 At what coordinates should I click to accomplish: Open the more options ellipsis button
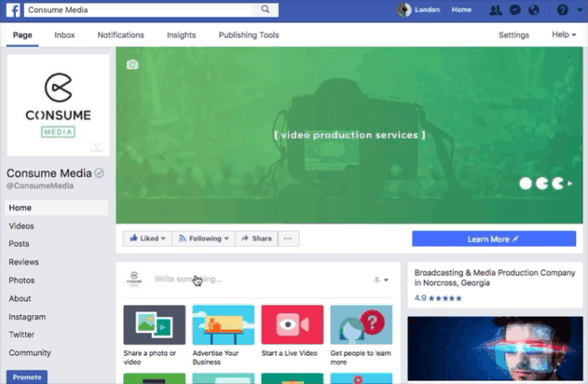click(x=288, y=239)
